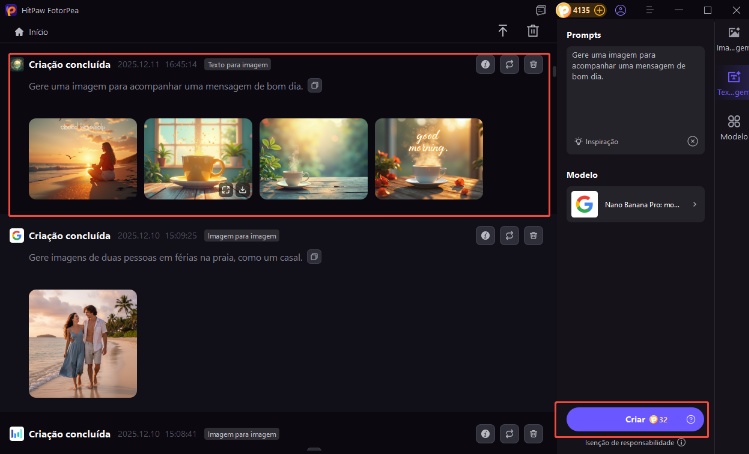Screen dimensions: 749x454
Task: Open the beach couple generated thumbnail
Action: [x=83, y=343]
